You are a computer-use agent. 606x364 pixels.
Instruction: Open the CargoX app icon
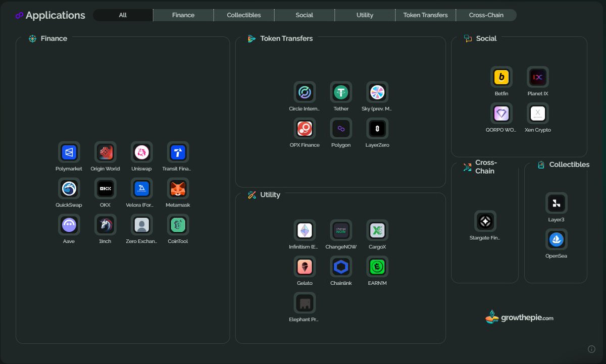pos(378,230)
